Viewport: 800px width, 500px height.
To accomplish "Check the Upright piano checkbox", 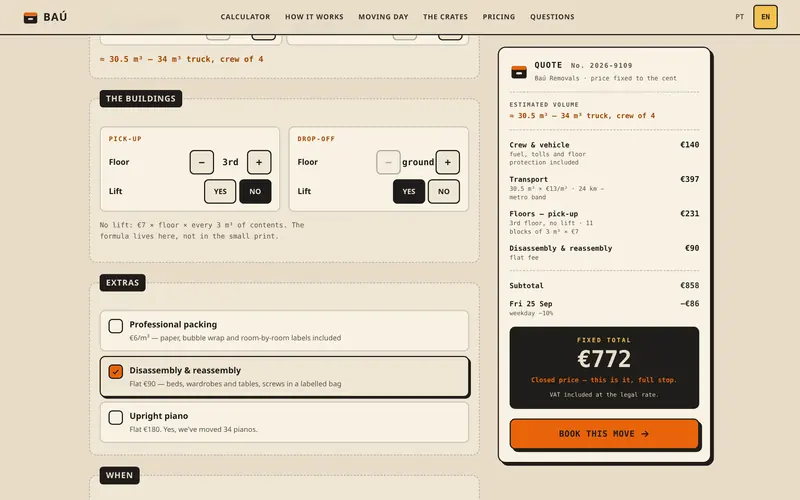I will pos(116,417).
